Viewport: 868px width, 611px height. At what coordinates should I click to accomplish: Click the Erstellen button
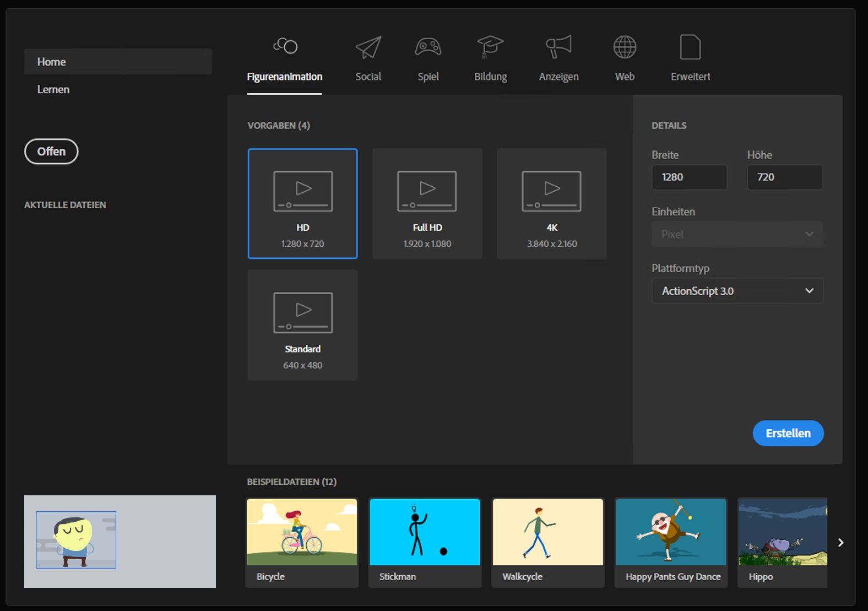pyautogui.click(x=788, y=433)
